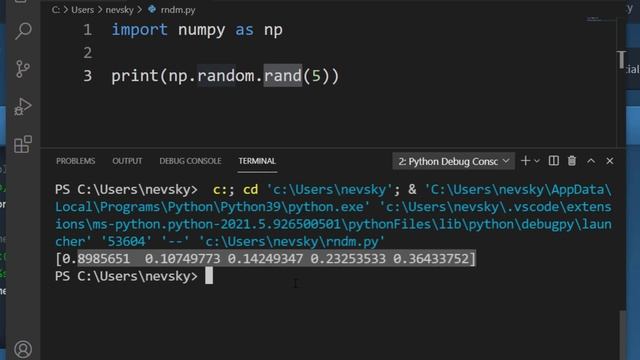This screenshot has width=640, height=360.
Task: Click the number 5 argument in rand
Action: [x=316, y=76]
